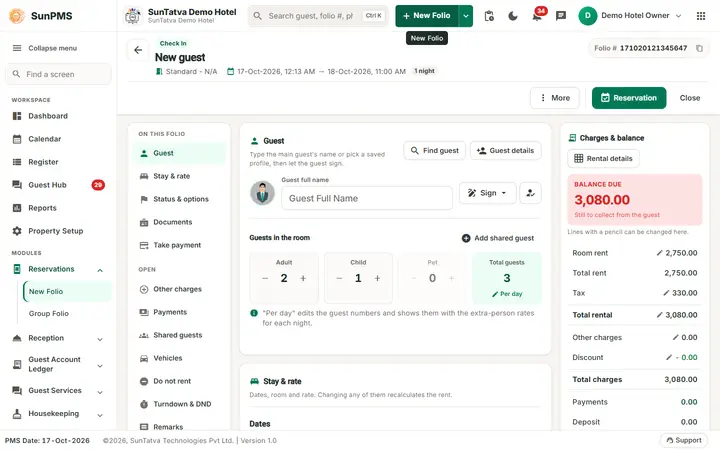Open Other charges panel

pyautogui.click(x=180, y=289)
